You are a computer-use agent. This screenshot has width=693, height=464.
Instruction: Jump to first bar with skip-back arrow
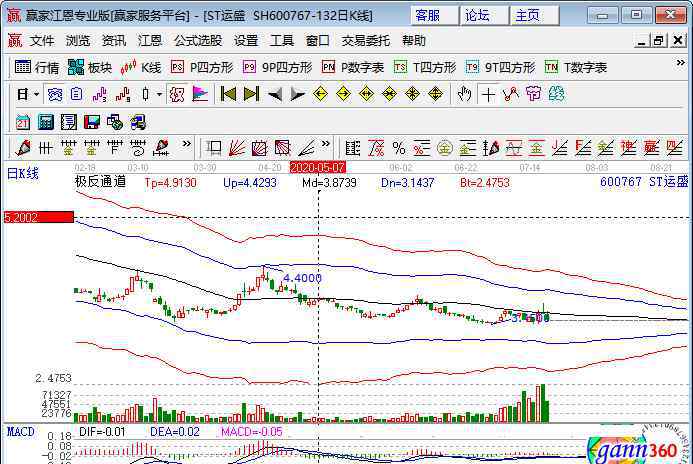pos(228,94)
